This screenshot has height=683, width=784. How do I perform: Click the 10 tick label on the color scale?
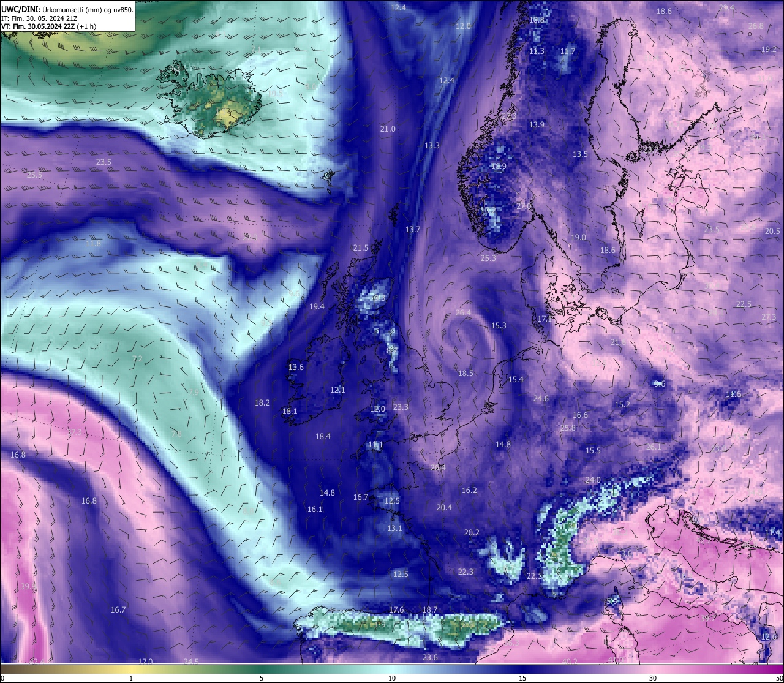point(392,678)
